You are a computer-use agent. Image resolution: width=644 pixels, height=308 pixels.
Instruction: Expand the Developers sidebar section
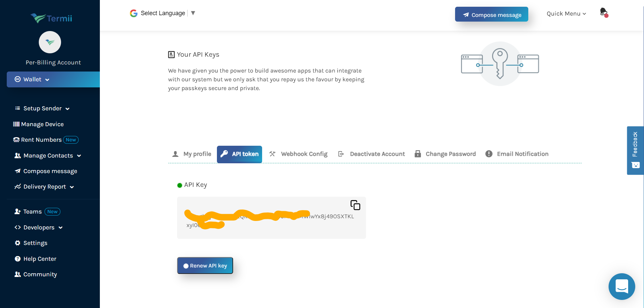coord(39,227)
